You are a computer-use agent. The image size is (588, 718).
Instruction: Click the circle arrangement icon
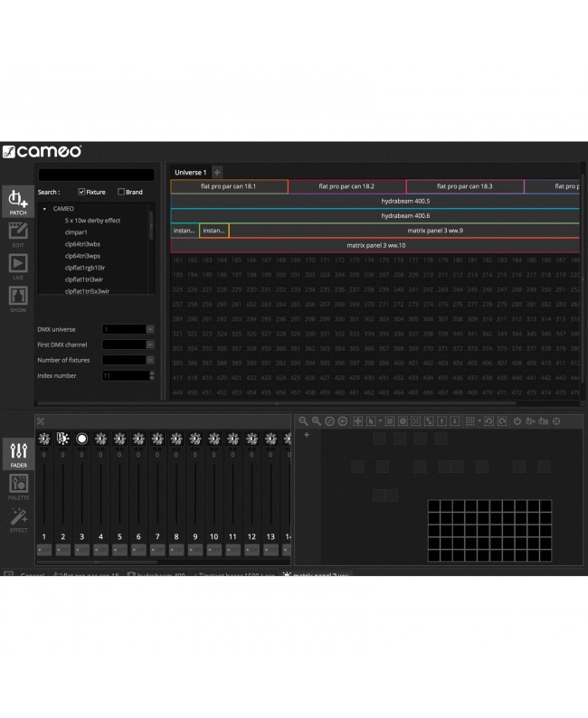(403, 421)
